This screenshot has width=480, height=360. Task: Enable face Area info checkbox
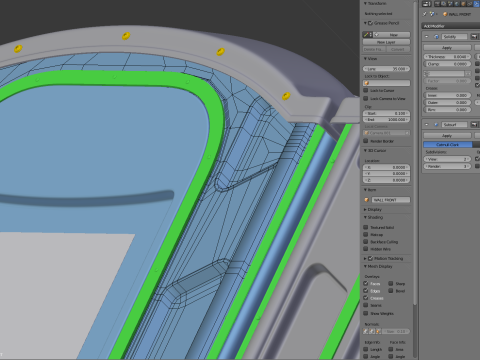[x=391, y=349]
